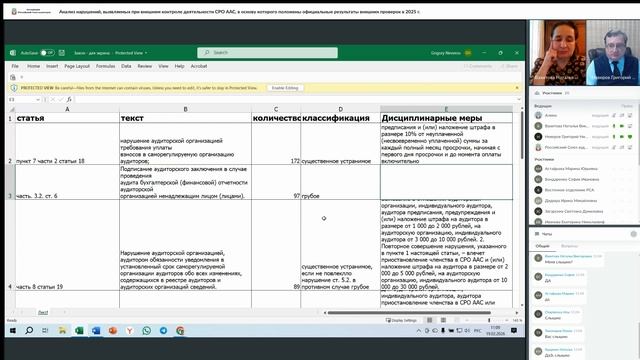Click in the Excel Search box
Image resolution: width=640 pixels, height=360 pixels.
pos(267,53)
